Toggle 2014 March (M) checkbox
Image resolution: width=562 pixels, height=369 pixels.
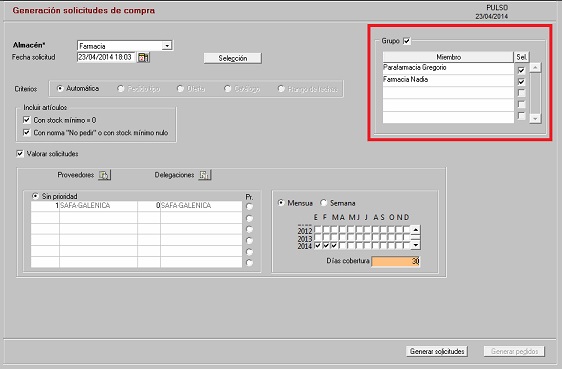click(334, 245)
